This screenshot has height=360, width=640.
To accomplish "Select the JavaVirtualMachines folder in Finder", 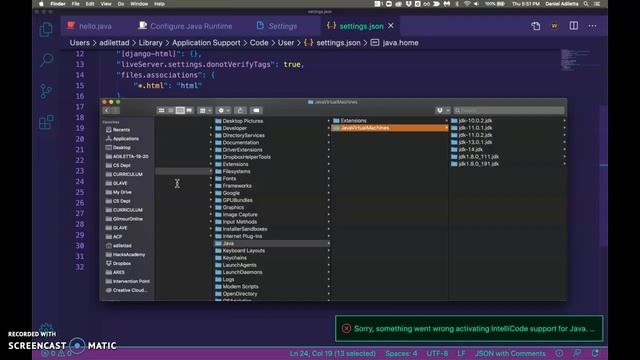I will pos(390,128).
